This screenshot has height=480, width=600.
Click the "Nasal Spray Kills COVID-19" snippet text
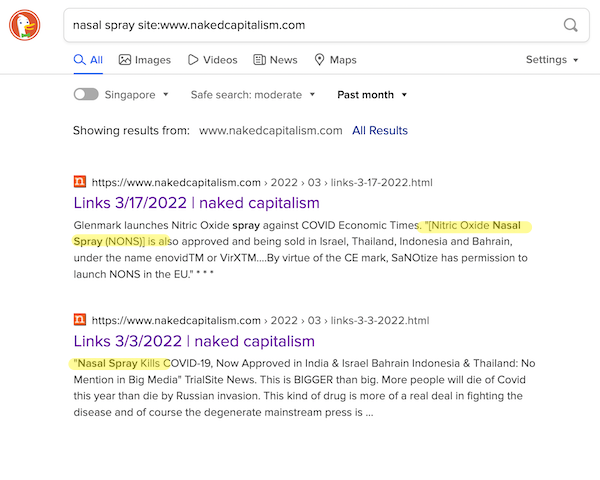click(304, 388)
